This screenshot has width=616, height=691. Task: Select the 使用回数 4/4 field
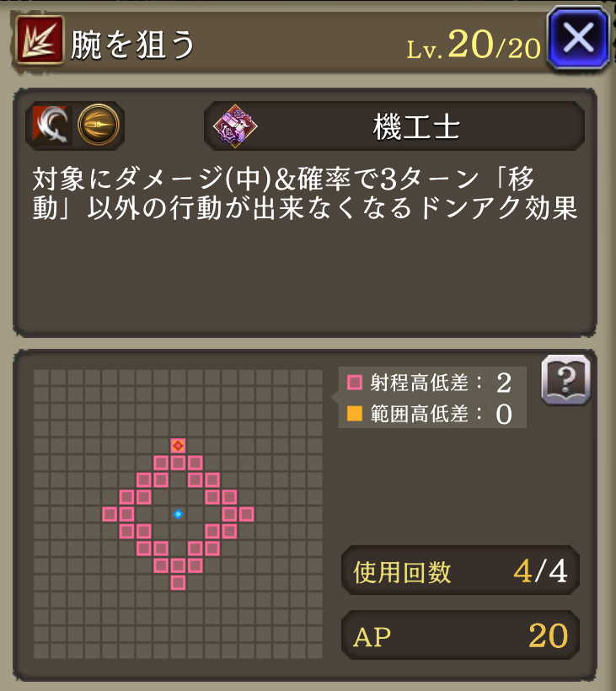click(x=460, y=570)
